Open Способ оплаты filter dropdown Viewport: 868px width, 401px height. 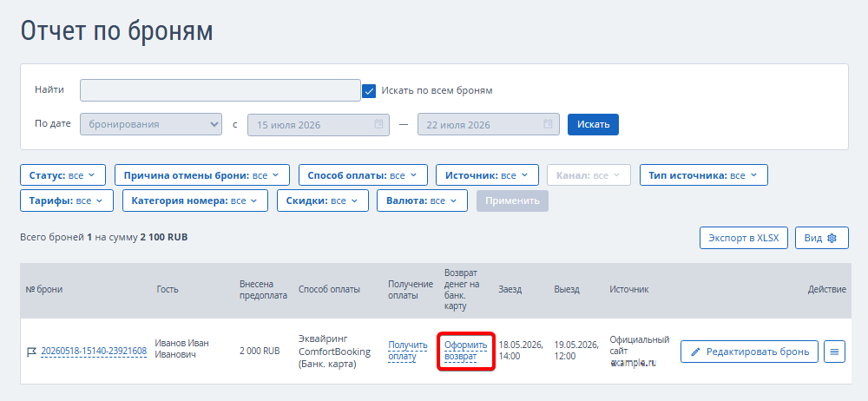point(363,175)
